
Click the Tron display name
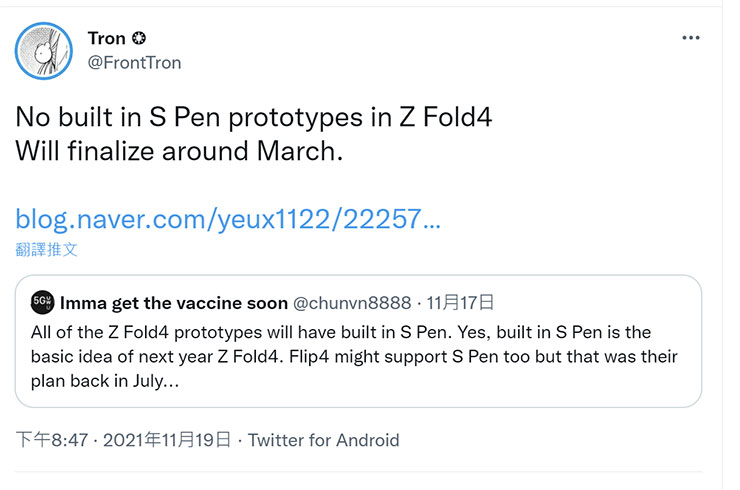pyautogui.click(x=107, y=39)
